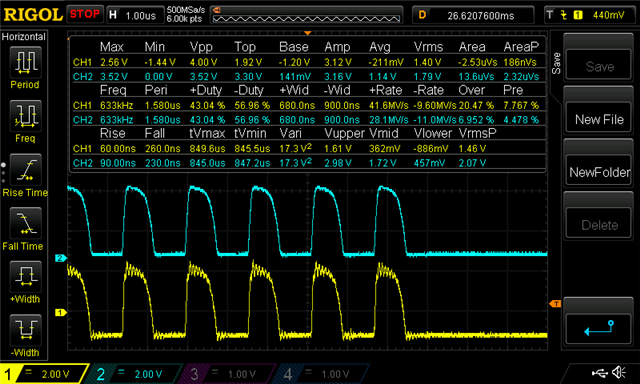
Task: Select the orange trigger level marker
Action: pyautogui.click(x=555, y=304)
